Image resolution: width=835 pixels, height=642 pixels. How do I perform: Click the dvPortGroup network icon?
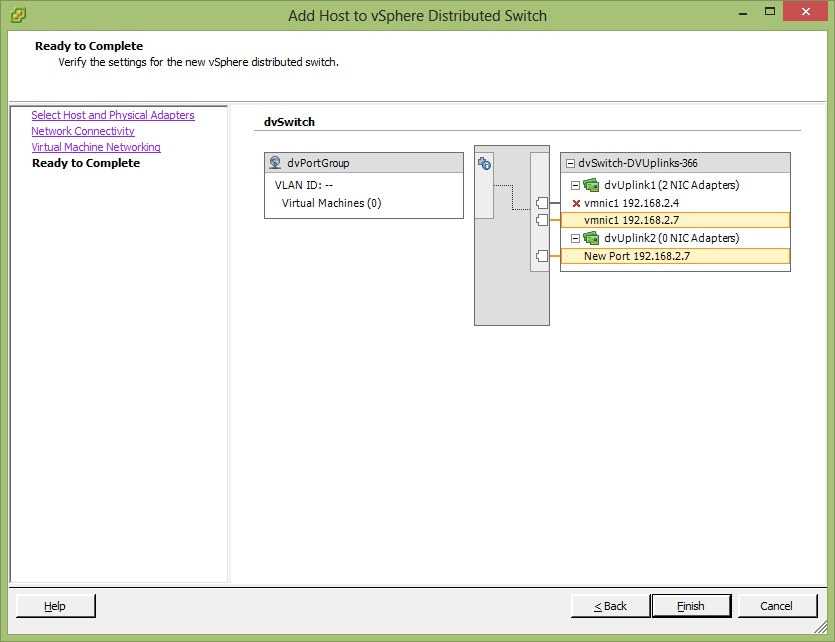[x=275, y=163]
